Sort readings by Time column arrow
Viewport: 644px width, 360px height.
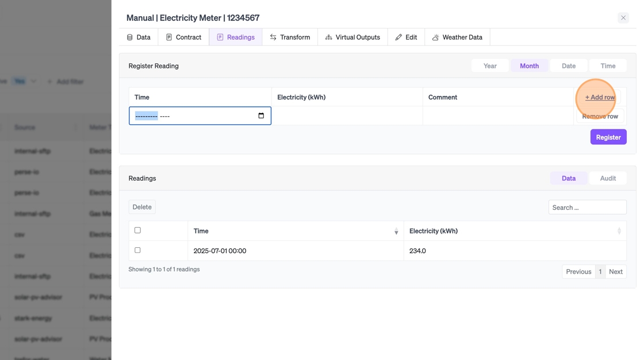pyautogui.click(x=396, y=231)
